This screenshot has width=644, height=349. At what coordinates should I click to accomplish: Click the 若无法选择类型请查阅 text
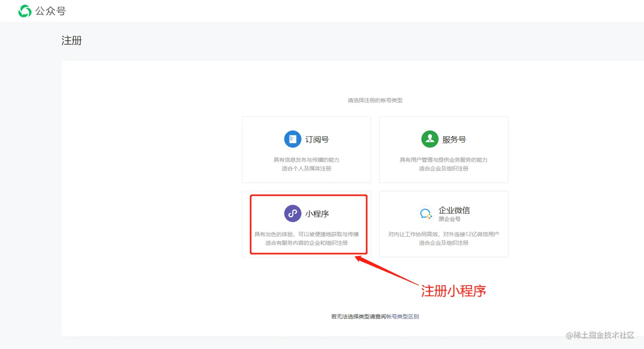click(x=359, y=317)
